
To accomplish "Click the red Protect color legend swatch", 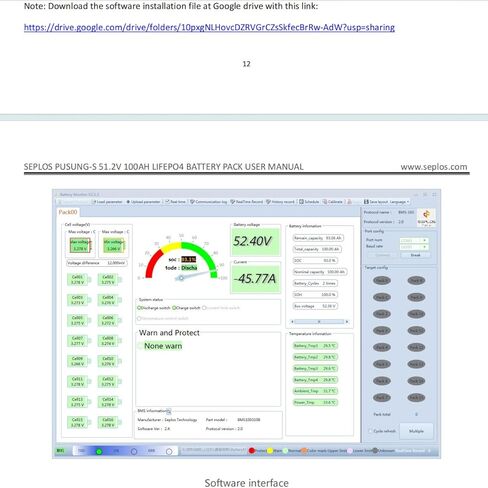I will pos(252,451).
